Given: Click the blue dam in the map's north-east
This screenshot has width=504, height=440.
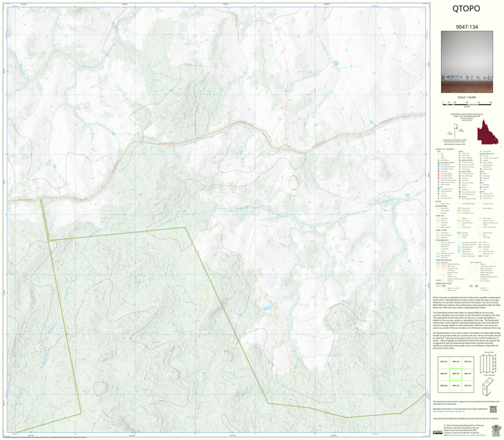Looking at the screenshot, I should [x=336, y=63].
